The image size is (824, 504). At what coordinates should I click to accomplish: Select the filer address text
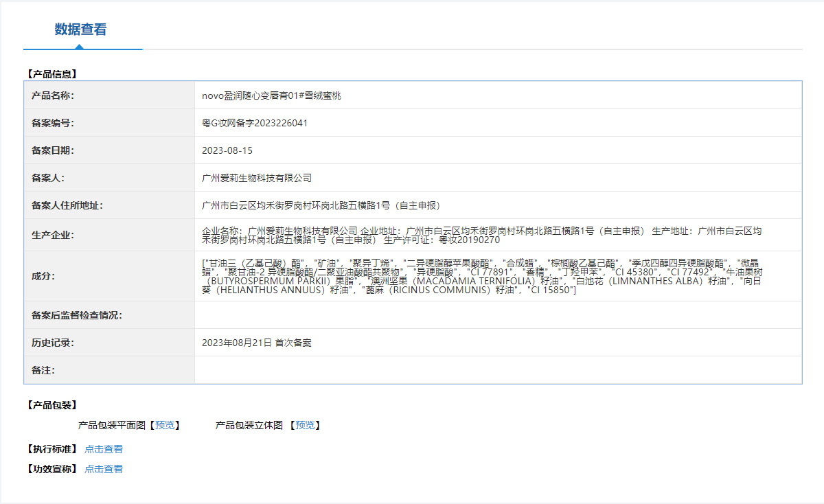point(321,205)
